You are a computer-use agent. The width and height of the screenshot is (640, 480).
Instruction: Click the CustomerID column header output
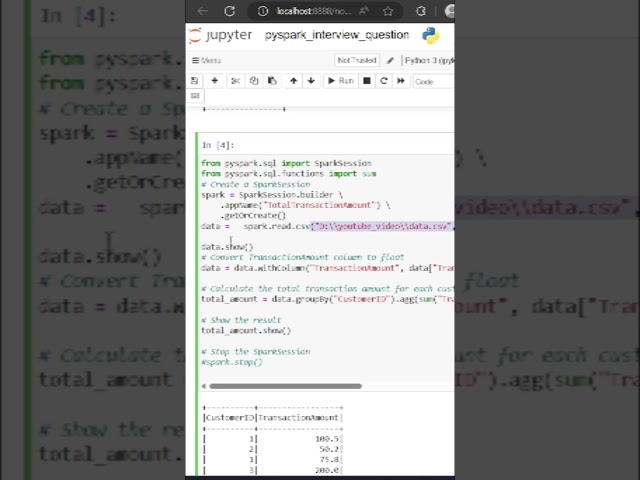click(230, 418)
